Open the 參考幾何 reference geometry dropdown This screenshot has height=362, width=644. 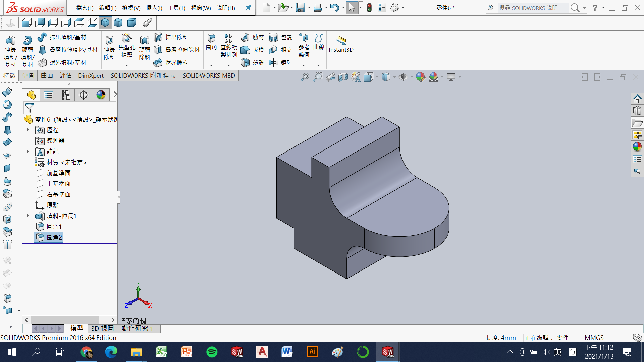(304, 65)
